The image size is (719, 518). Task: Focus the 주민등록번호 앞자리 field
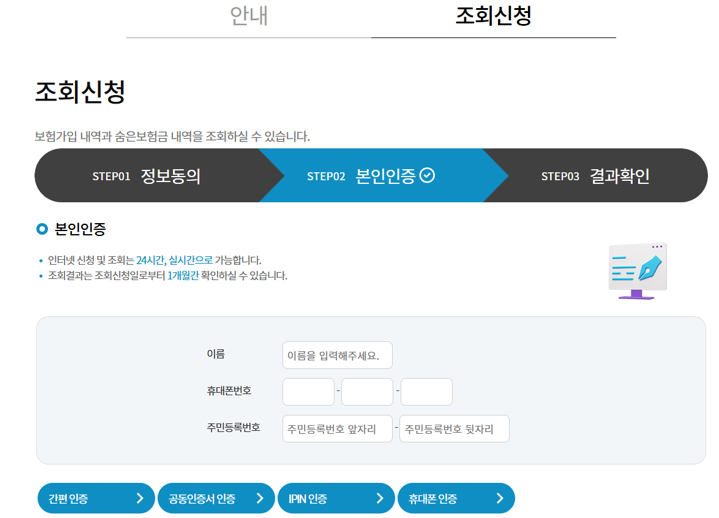337,429
